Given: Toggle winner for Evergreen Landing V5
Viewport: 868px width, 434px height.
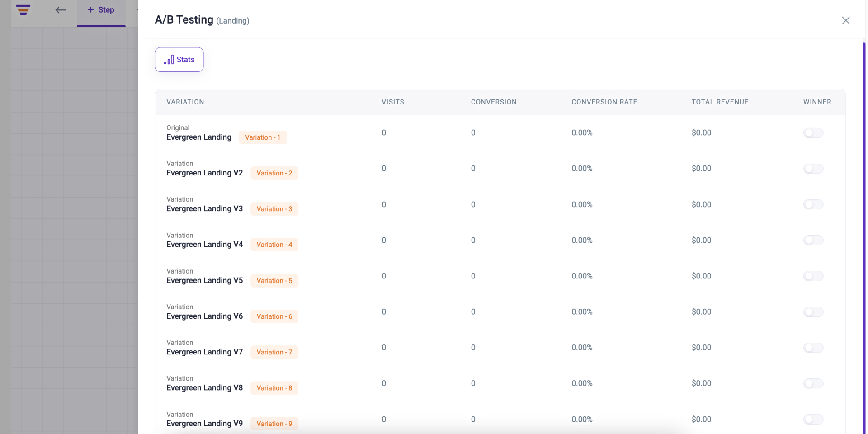Looking at the screenshot, I should pos(813,276).
